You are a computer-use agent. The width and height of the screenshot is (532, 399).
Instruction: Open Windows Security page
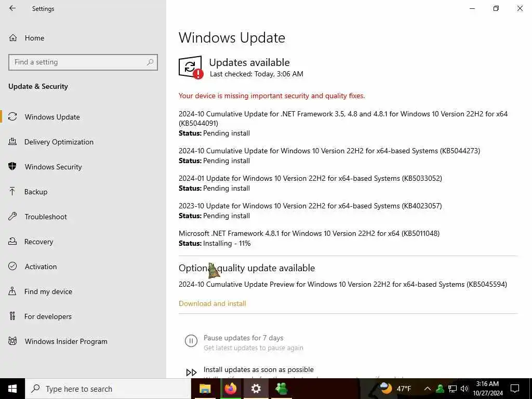click(x=54, y=167)
